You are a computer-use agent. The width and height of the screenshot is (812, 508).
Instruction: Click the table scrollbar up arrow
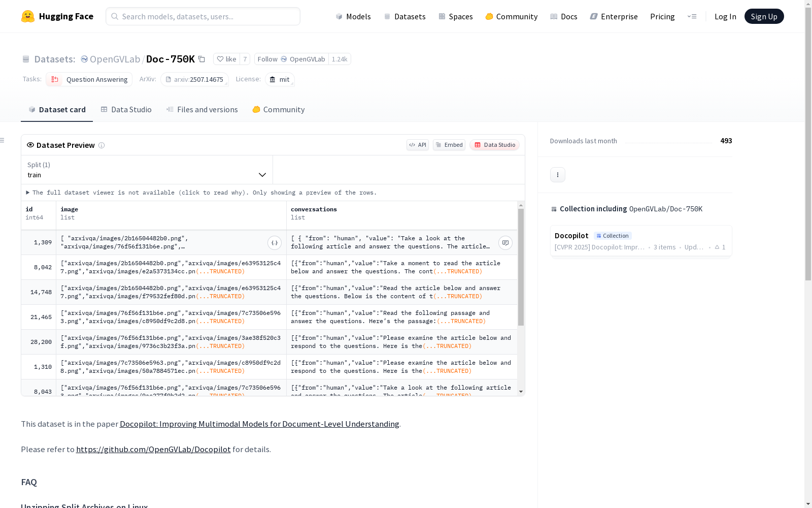coord(521,205)
